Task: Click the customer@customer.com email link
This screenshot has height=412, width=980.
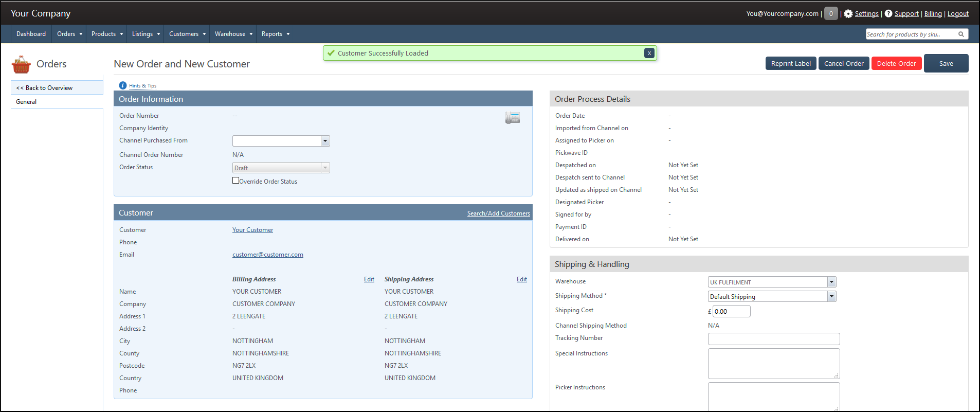Action: [267, 255]
